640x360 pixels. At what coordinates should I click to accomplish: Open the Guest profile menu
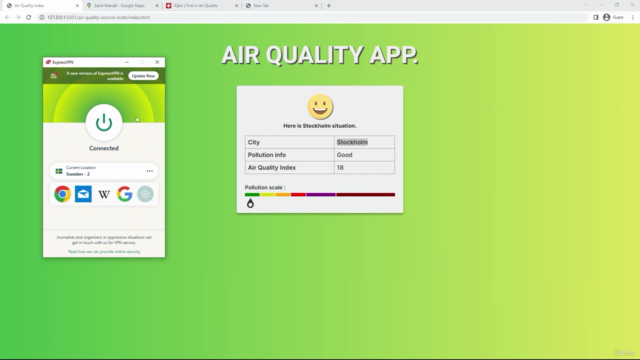tap(613, 17)
